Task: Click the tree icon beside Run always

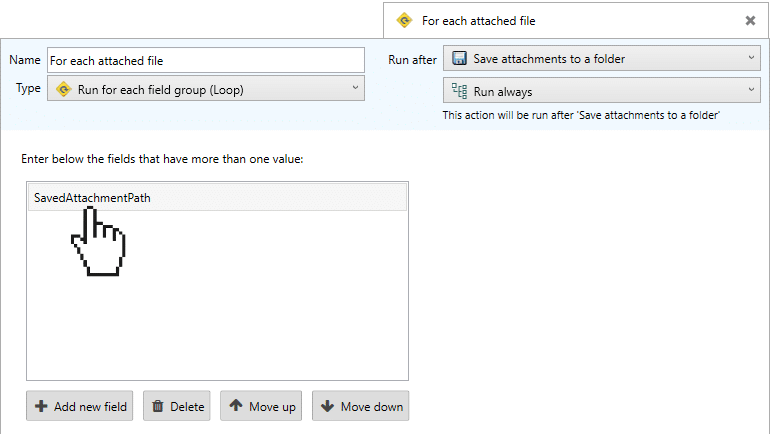Action: 459,91
